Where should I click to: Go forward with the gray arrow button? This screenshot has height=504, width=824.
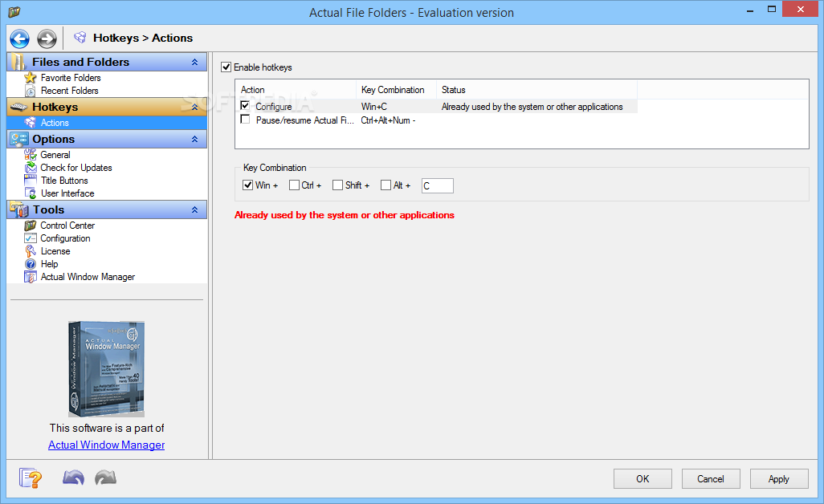pos(47,39)
